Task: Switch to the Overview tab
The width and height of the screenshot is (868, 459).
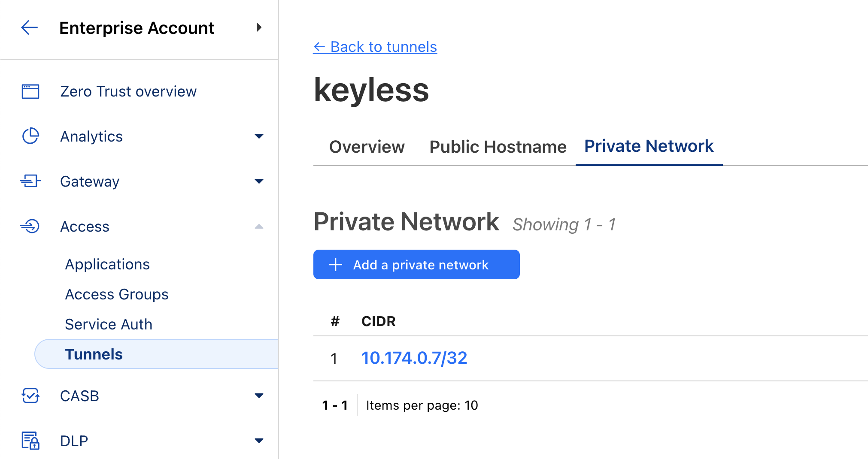Action: tap(367, 147)
